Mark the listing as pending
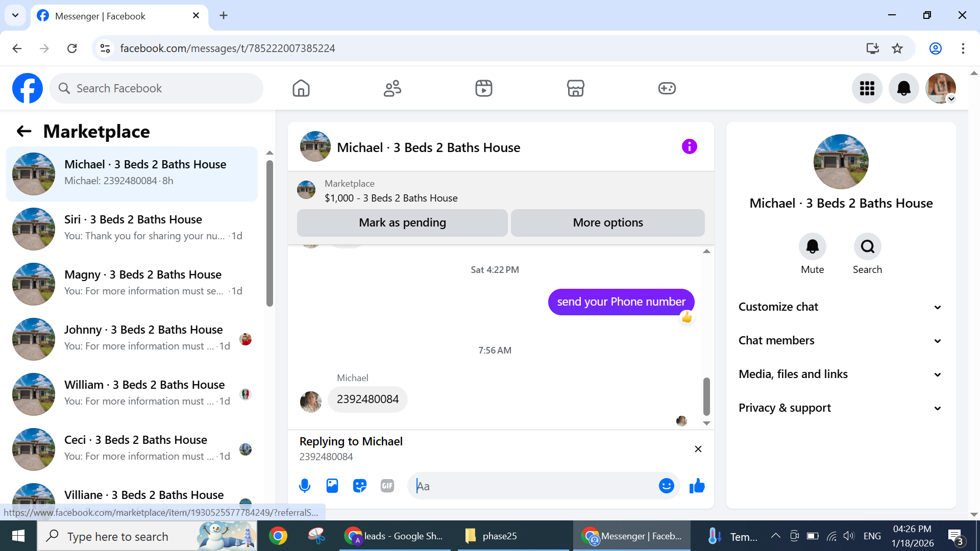This screenshot has height=551, width=980. 402,222
